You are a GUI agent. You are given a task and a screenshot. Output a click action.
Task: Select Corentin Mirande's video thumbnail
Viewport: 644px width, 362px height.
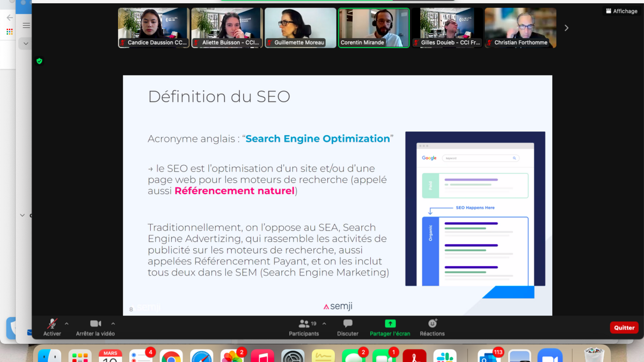[374, 28]
